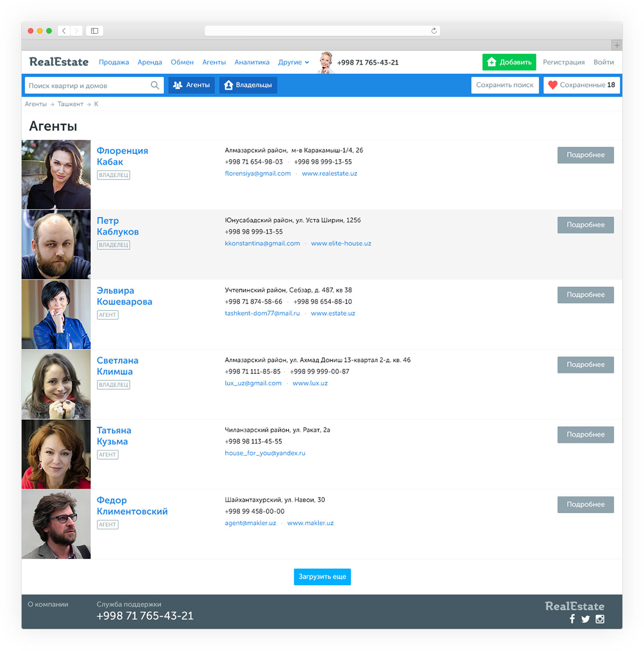Reload the page with the refresh icon
644x651 pixels.
coord(433,30)
